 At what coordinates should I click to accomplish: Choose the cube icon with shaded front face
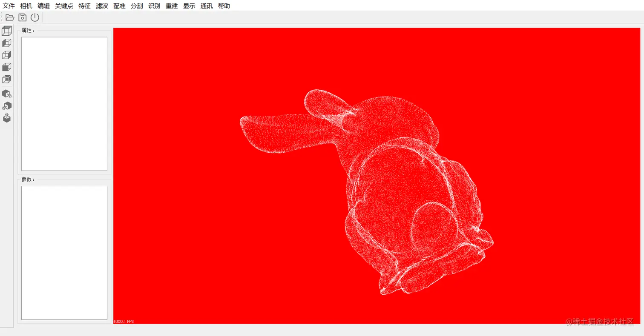7,67
